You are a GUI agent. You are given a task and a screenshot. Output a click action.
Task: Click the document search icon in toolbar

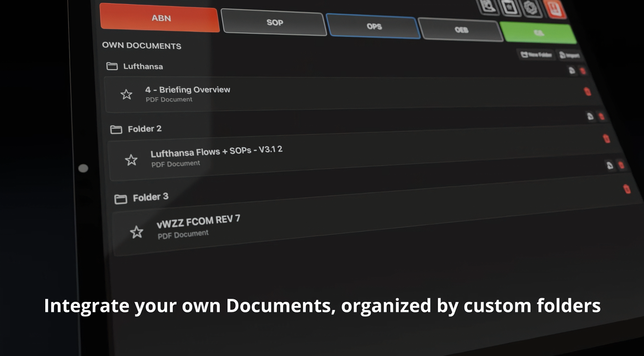coord(488,6)
